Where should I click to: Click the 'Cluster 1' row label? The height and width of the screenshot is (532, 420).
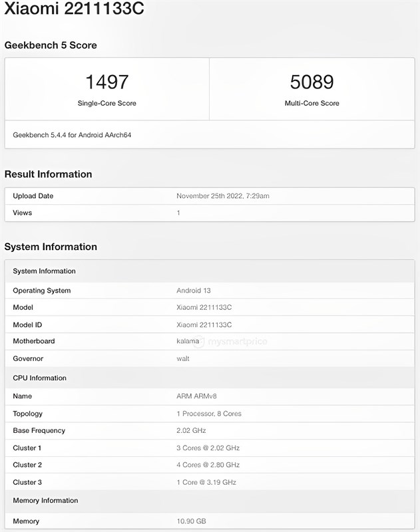27,448
